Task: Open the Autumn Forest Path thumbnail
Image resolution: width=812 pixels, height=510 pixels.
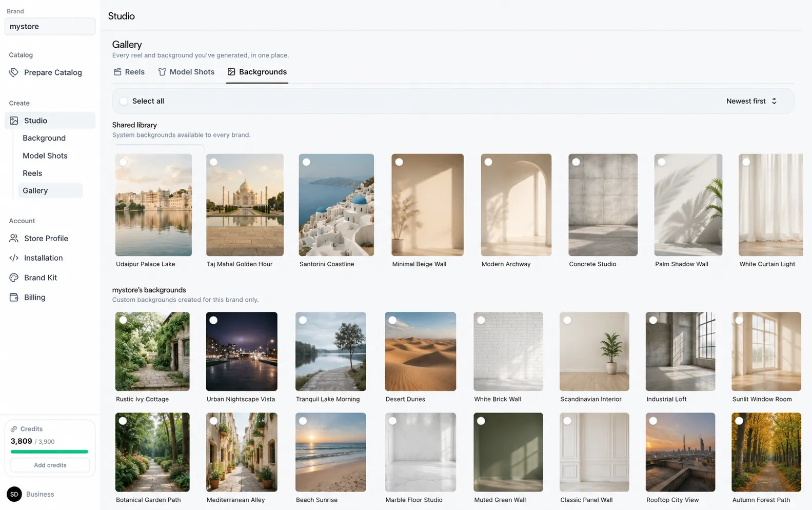Action: coord(766,452)
